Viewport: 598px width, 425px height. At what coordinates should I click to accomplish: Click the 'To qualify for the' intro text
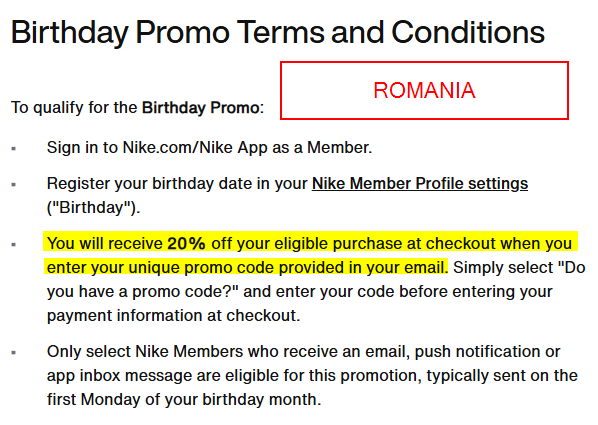[x=74, y=108]
